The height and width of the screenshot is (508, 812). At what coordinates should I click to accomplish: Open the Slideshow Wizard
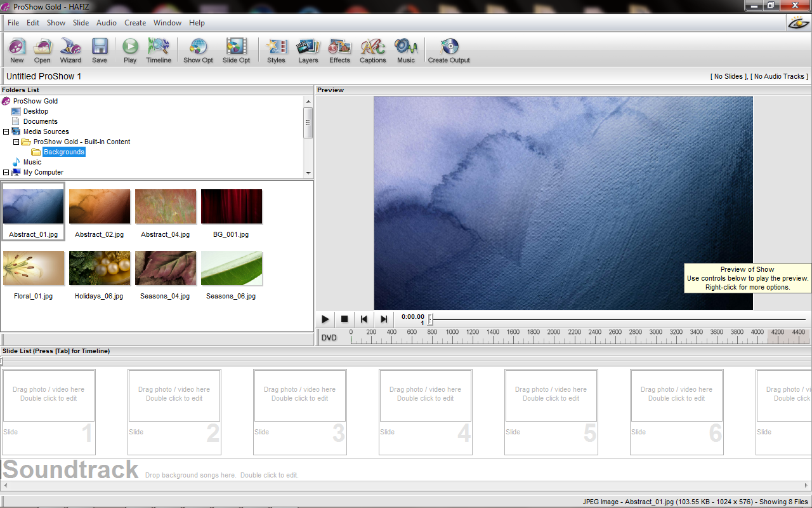tap(70, 50)
